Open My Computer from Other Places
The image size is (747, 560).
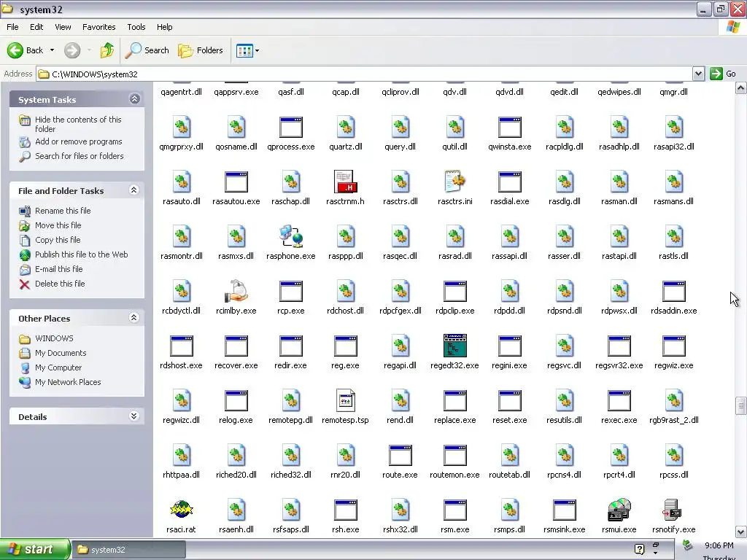coord(58,367)
